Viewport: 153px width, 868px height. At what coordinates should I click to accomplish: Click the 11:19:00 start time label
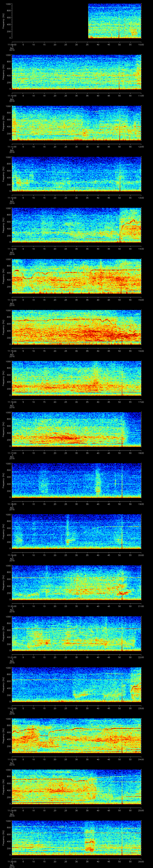[12, 555]
